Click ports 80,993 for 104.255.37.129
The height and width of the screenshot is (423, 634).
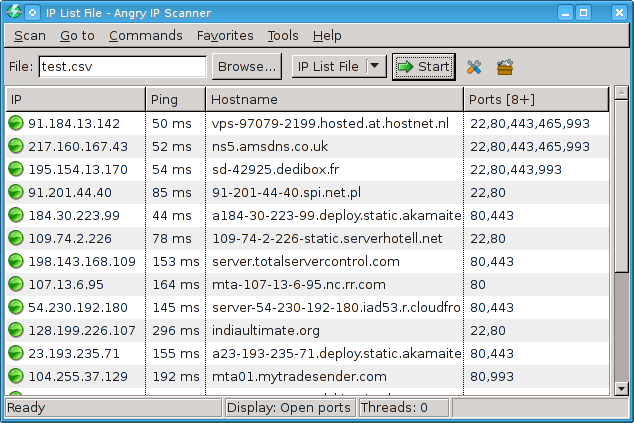click(x=492, y=377)
